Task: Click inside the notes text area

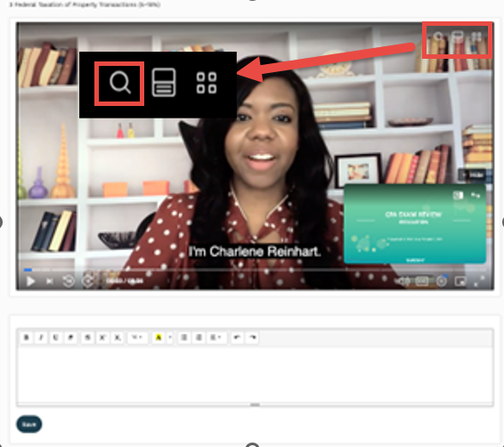Action: (x=255, y=374)
